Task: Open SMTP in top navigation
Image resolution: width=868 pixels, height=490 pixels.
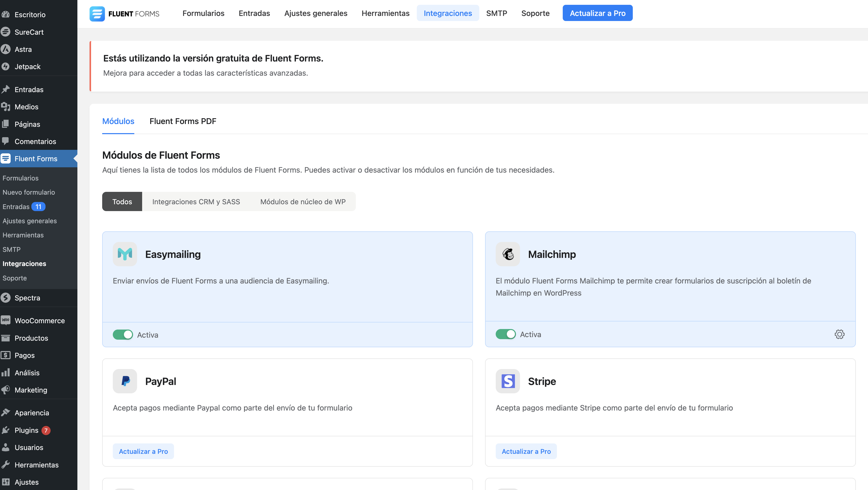Action: click(496, 13)
